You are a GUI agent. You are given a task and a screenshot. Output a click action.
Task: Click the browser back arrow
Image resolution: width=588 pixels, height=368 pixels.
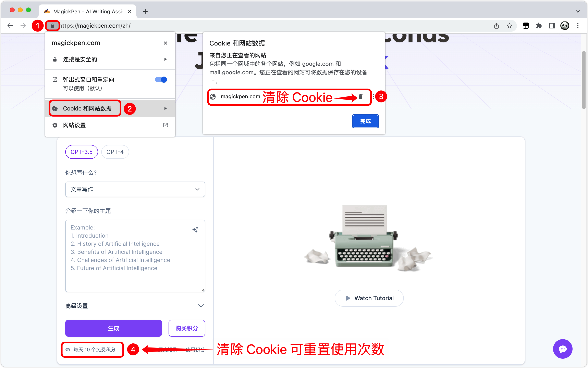pos(10,26)
